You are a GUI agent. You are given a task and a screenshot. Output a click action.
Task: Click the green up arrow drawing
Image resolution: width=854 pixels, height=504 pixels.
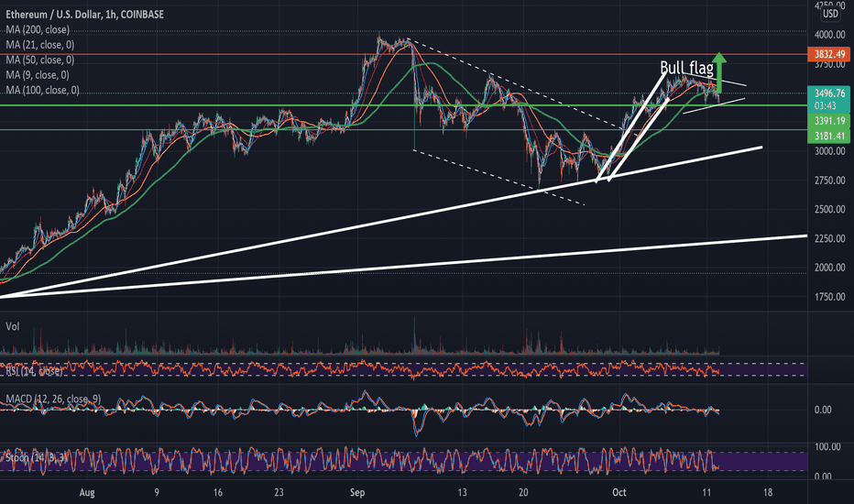(x=719, y=71)
